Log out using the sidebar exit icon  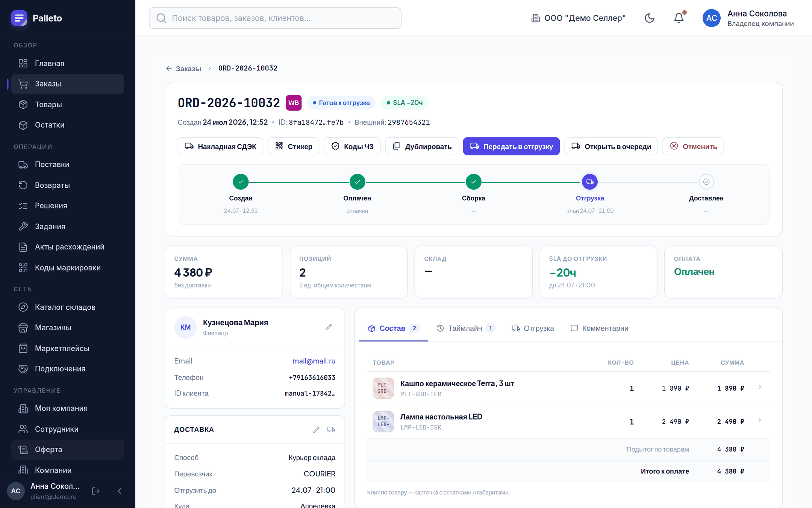click(96, 491)
